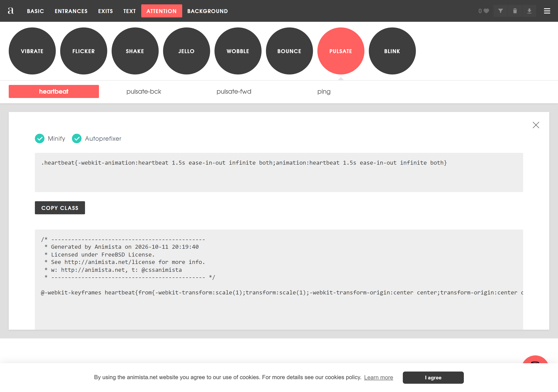Open the favorites heart counter
Screen dimensions: 558x392
(484, 11)
